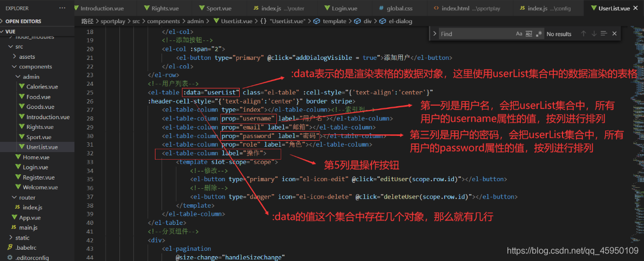Switch to index.js config editor tab
This screenshot has width=644, height=261.
click(x=548, y=8)
